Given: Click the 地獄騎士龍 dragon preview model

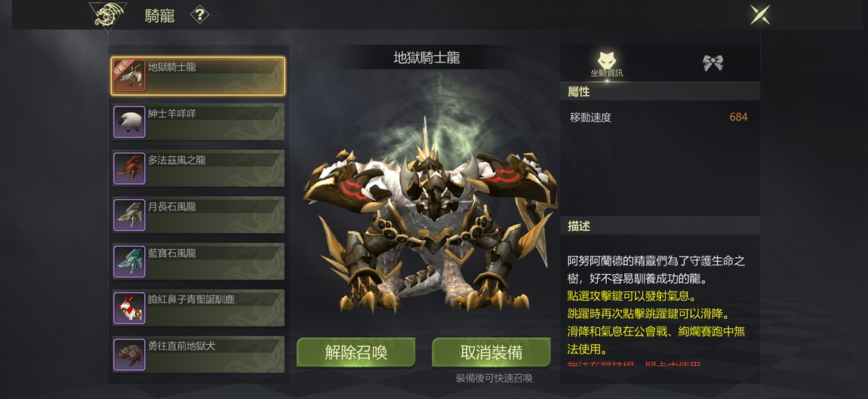Looking at the screenshot, I should [x=429, y=221].
